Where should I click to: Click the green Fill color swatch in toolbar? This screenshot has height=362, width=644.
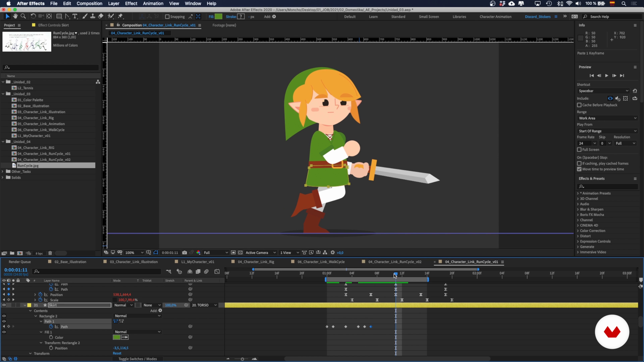click(x=219, y=17)
